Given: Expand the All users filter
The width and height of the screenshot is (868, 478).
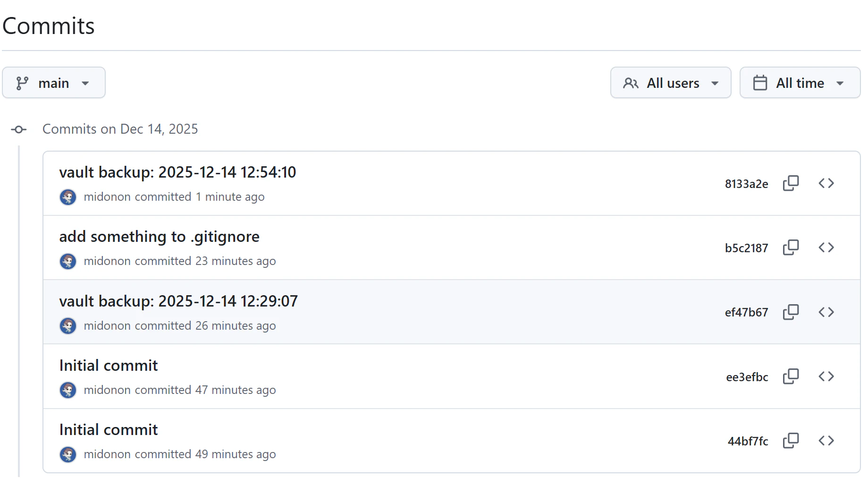Looking at the screenshot, I should pyautogui.click(x=670, y=83).
